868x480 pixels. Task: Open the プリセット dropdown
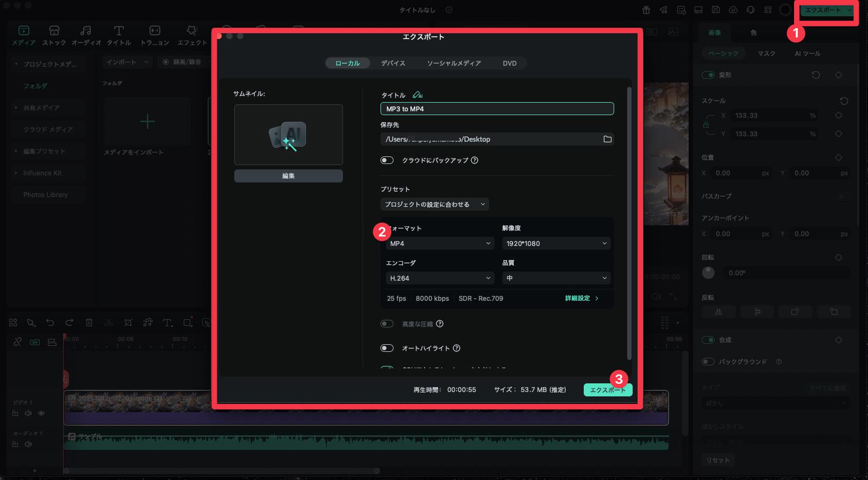tap(435, 205)
